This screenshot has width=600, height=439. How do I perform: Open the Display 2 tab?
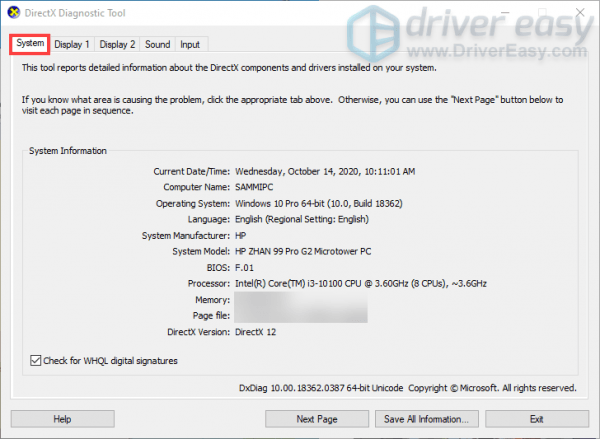(117, 45)
